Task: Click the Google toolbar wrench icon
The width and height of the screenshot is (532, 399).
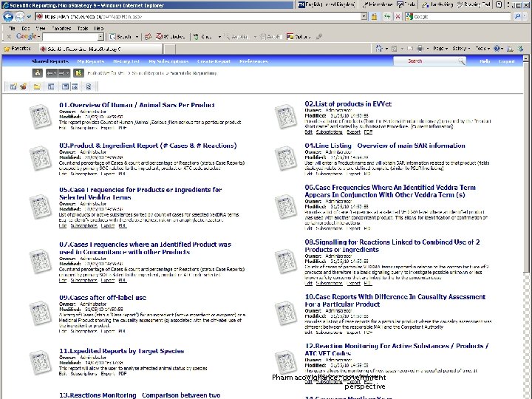Action: 319,37
